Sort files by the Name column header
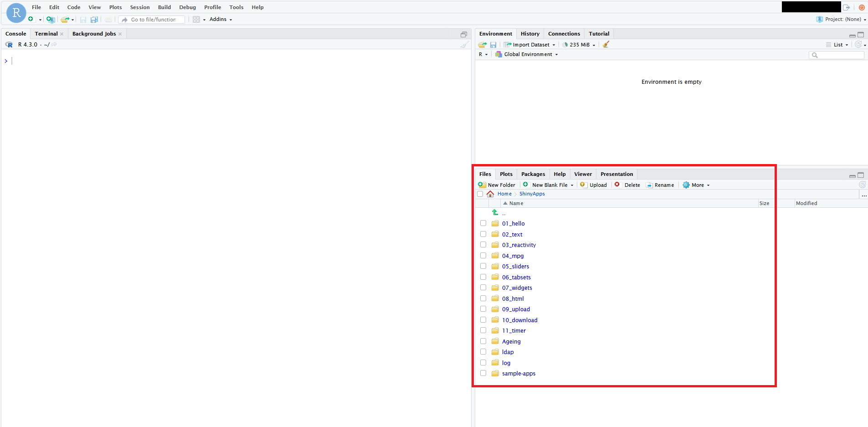Viewport: 868px width, 427px height. (516, 203)
